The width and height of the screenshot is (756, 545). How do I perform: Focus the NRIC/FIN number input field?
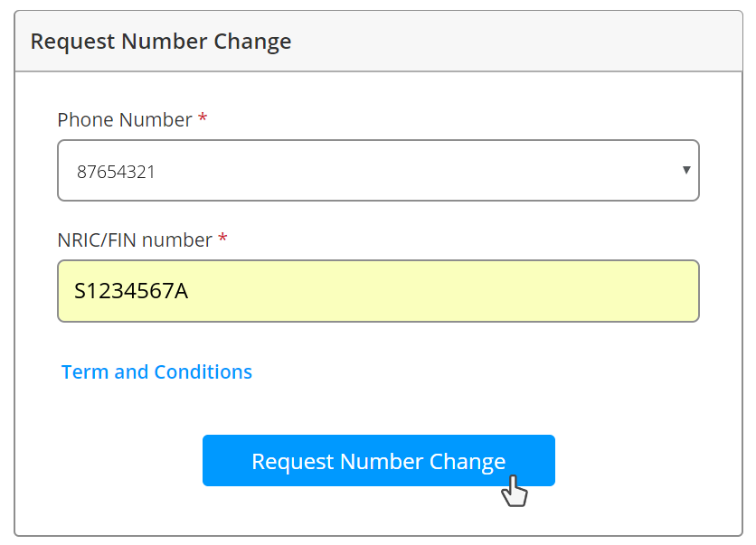pyautogui.click(x=377, y=291)
